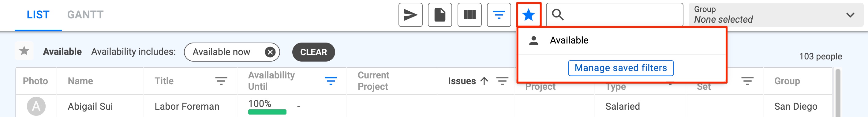Image resolution: width=868 pixels, height=117 pixels.
Task: Open the filter options toolbar icon
Action: pyautogui.click(x=499, y=15)
